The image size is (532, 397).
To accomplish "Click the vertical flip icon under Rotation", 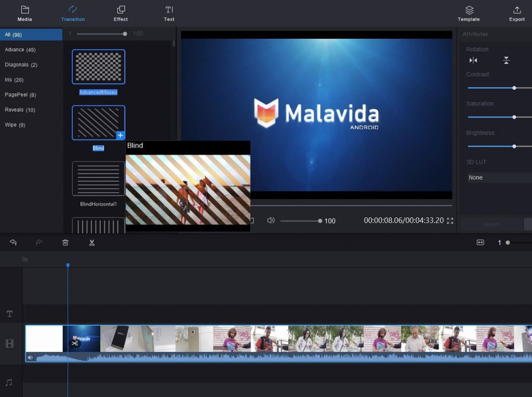I will pyautogui.click(x=506, y=60).
